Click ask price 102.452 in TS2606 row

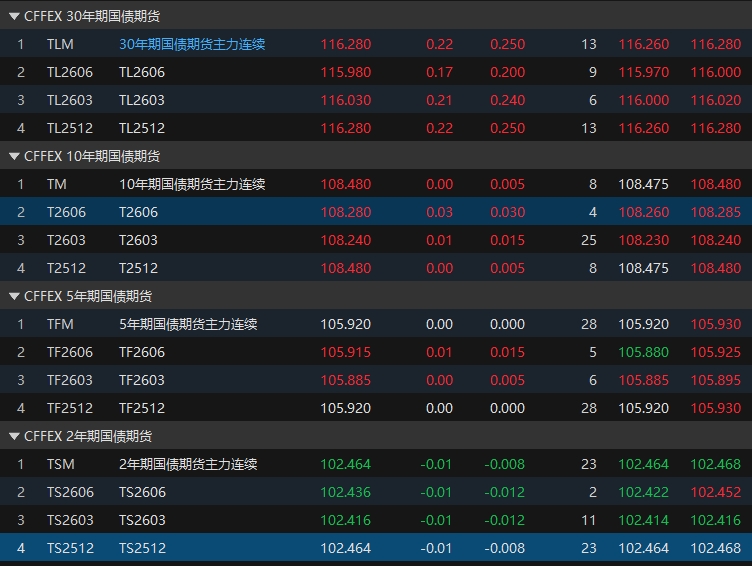[716, 492]
